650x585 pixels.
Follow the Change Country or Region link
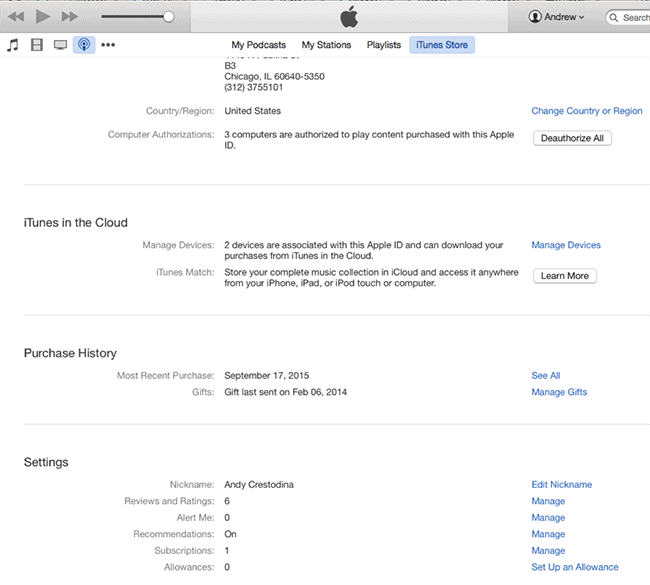pos(587,111)
